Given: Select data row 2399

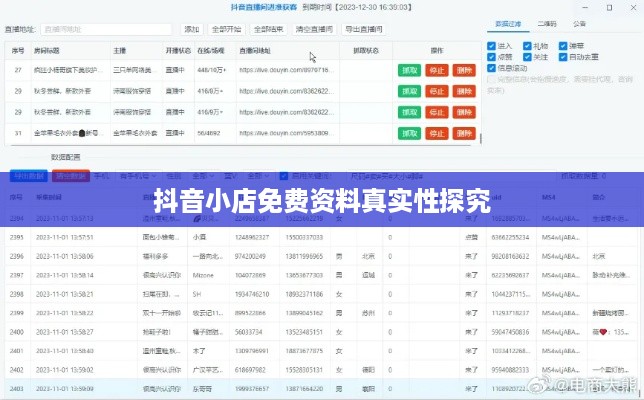Looking at the screenshot, I should click(322, 313).
